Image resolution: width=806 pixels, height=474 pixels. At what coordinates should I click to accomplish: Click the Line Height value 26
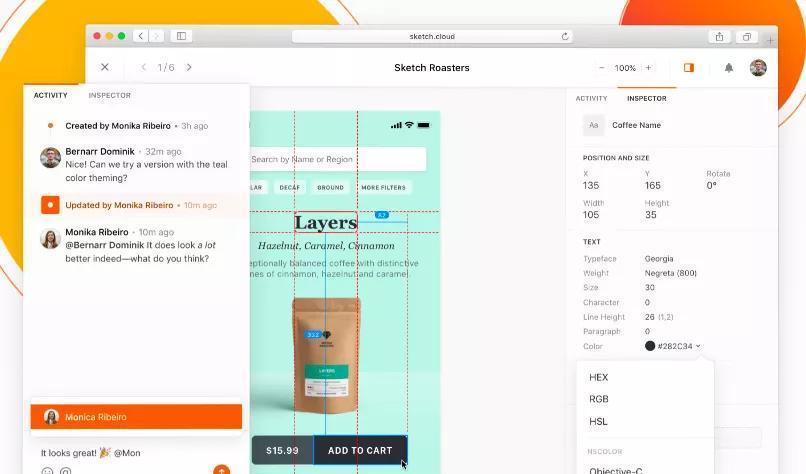pos(650,317)
